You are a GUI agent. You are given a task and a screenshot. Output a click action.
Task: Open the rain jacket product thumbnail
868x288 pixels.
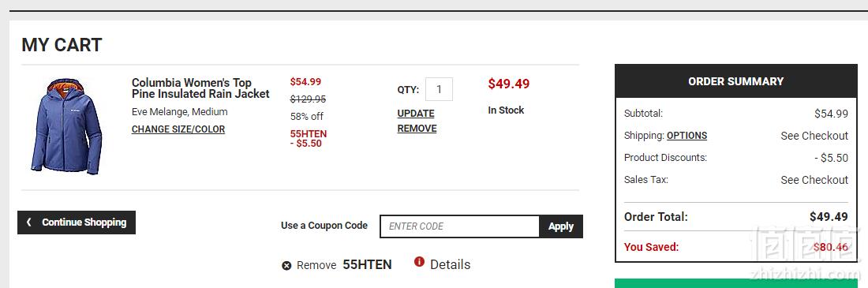pyautogui.click(x=66, y=126)
